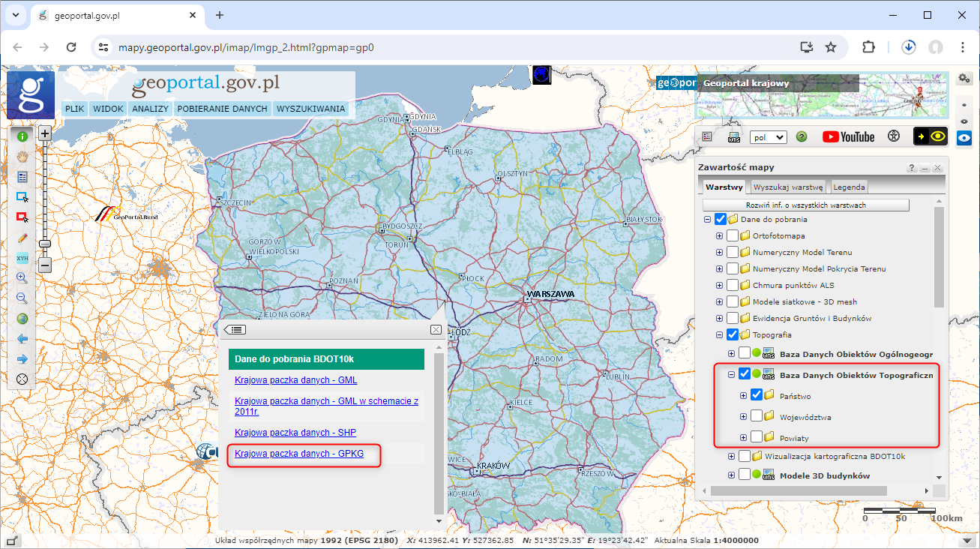Click Krajowa paczka danych - GPKG link
980x549 pixels.
(299, 454)
